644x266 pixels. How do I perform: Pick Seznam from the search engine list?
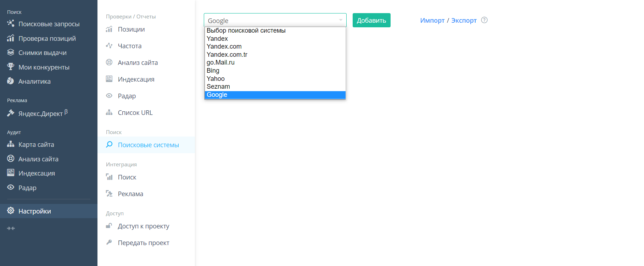pos(275,87)
